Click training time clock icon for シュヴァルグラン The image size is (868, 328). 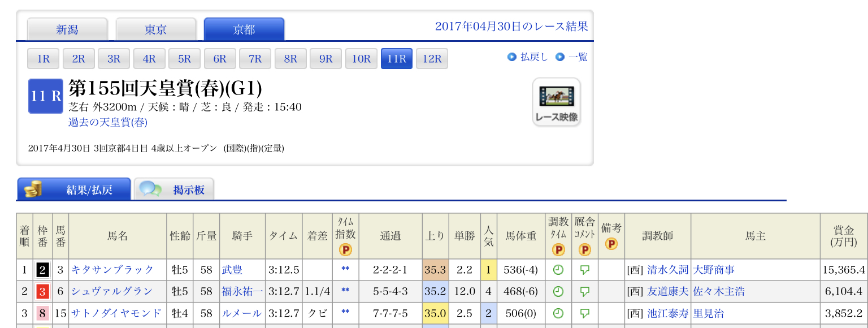tap(558, 292)
